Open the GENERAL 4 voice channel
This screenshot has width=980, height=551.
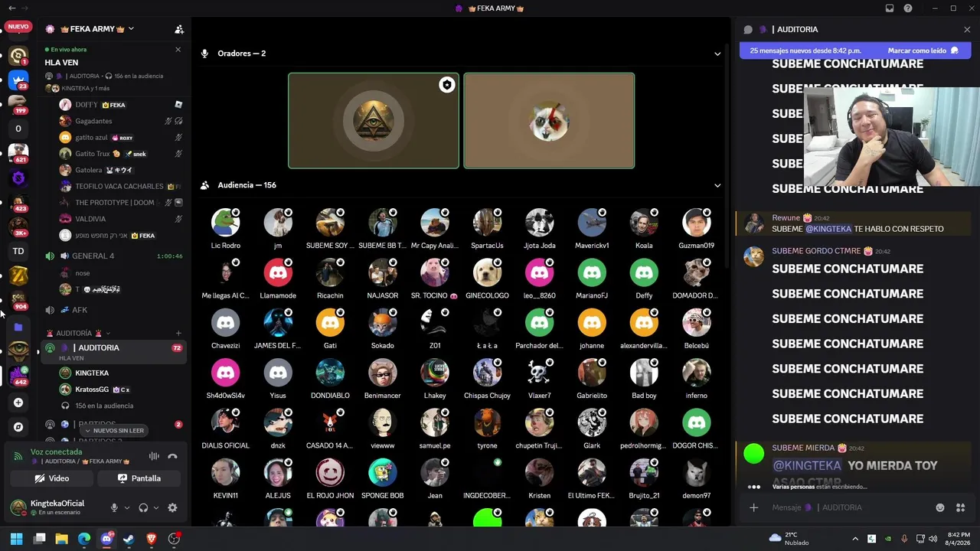click(113, 256)
